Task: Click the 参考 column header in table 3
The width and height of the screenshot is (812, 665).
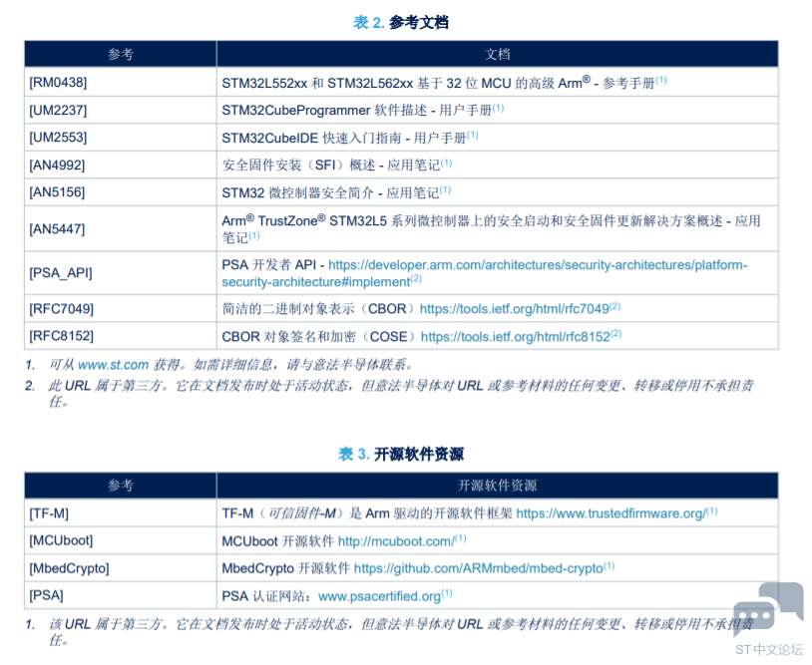Action: [120, 486]
